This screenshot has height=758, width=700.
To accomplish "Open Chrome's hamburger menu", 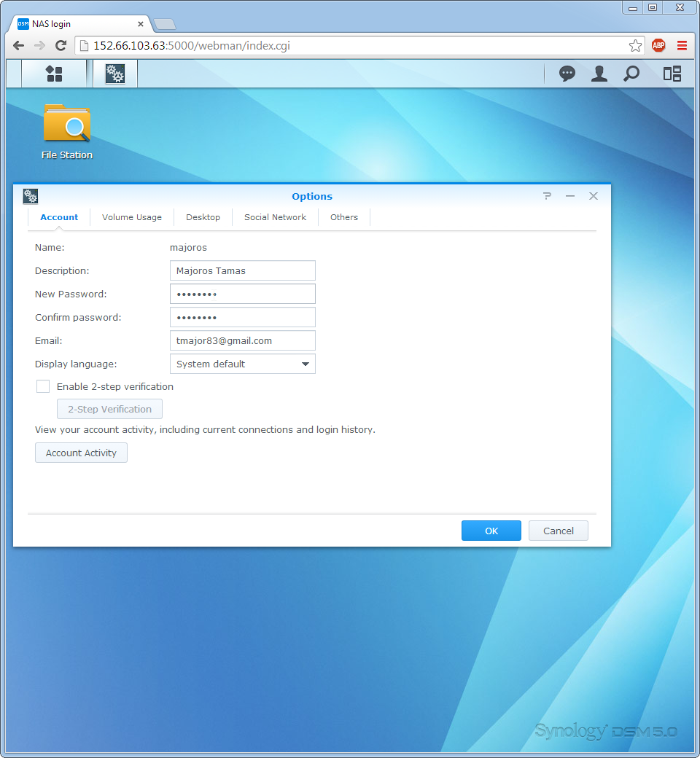I will click(x=682, y=45).
